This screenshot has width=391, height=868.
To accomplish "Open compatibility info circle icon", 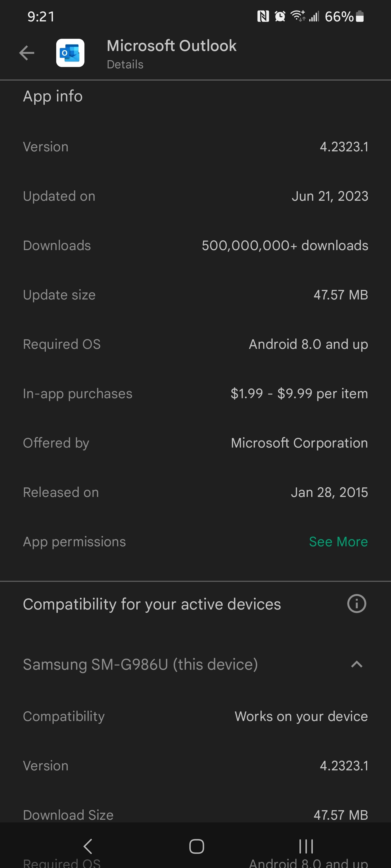I will click(357, 604).
